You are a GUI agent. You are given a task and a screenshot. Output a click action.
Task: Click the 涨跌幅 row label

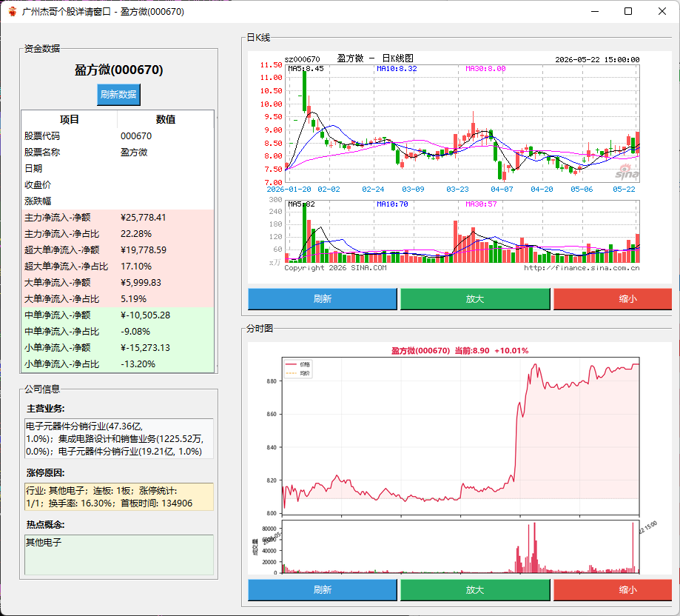point(38,201)
